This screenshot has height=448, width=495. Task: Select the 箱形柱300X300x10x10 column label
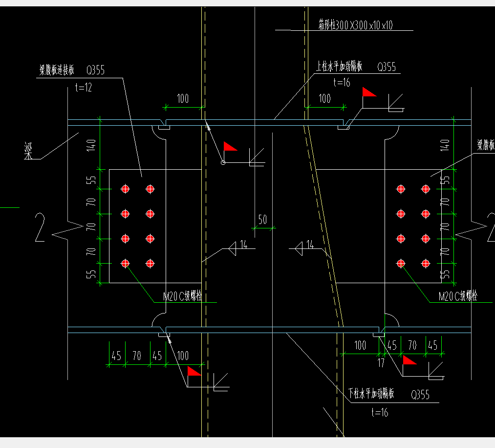click(x=355, y=24)
